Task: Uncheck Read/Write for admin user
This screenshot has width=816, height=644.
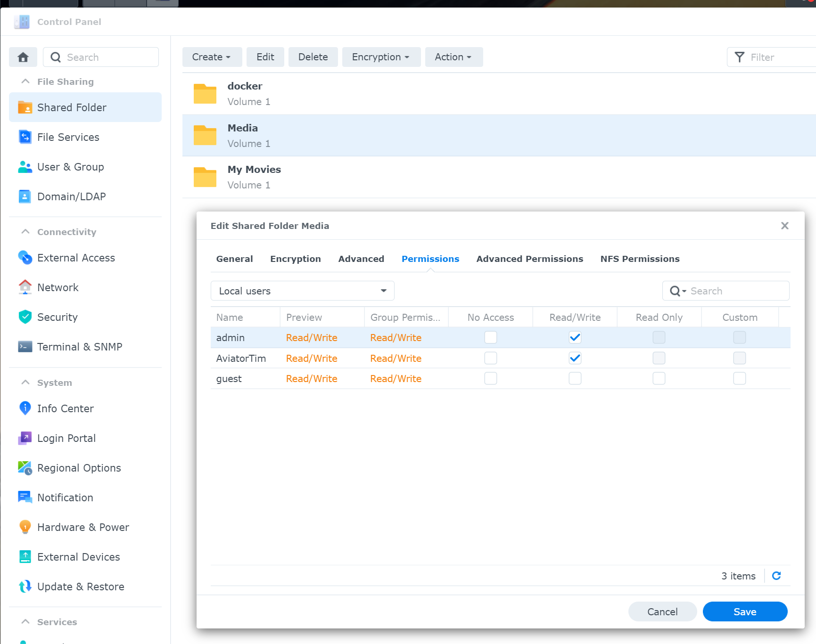Action: tap(575, 337)
